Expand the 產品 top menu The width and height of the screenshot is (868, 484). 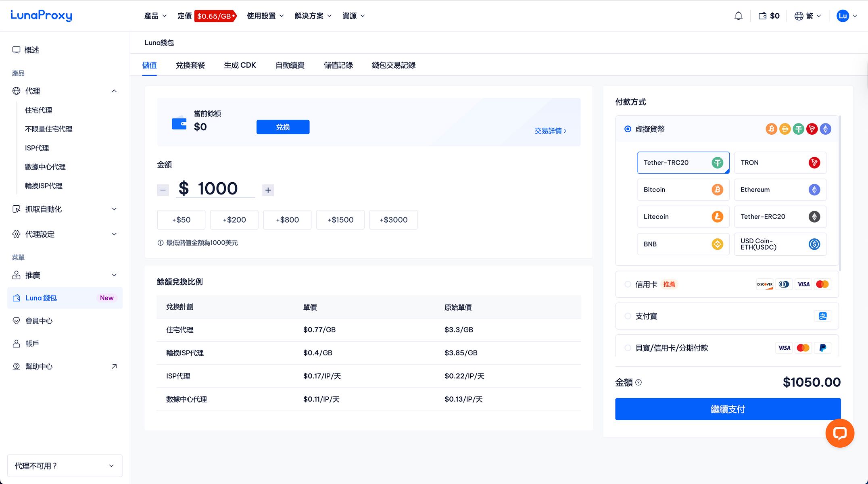[x=155, y=16]
